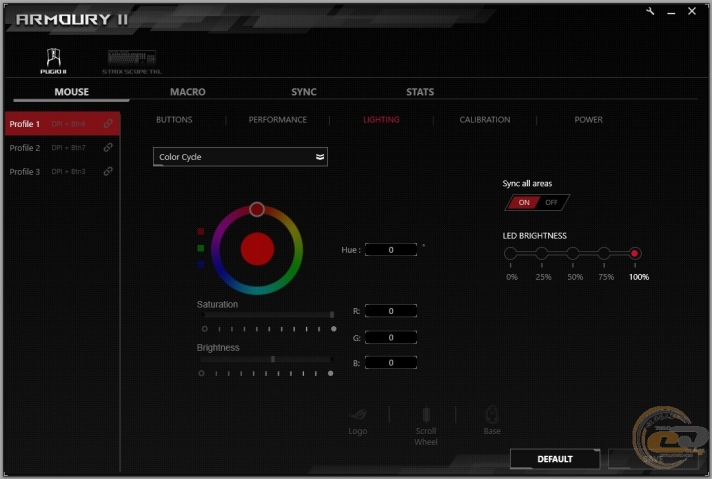Click the red center of the color wheel
Image resolution: width=712 pixels, height=479 pixels.
click(257, 249)
